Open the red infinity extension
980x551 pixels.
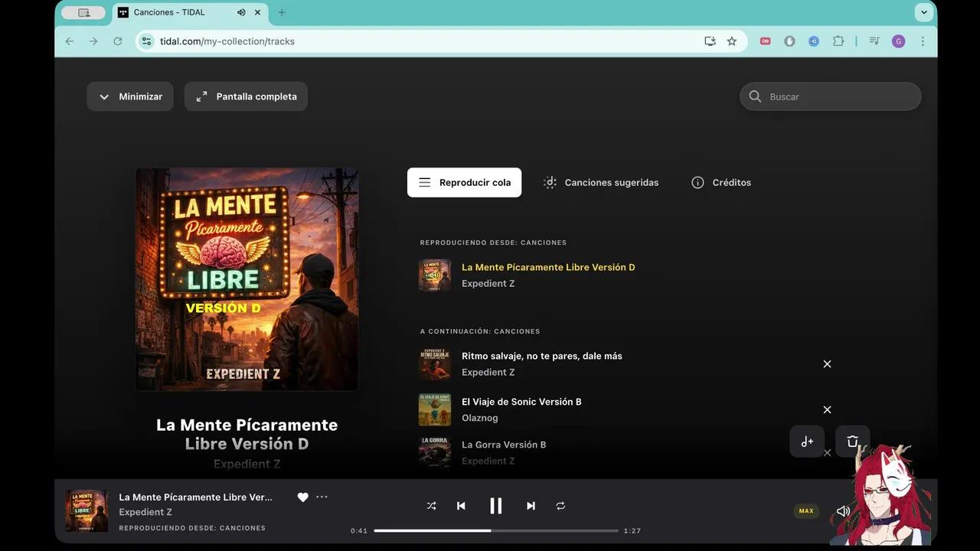click(x=765, y=41)
